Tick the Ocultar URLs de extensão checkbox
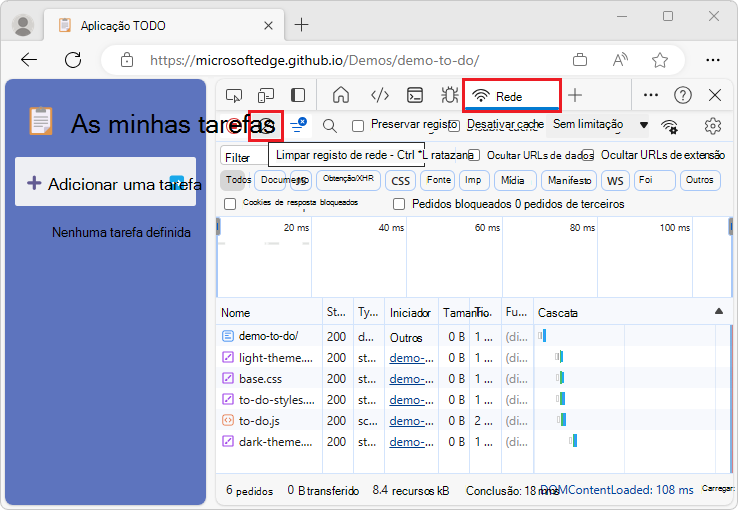Viewport: 738px width, 510px height. (x=589, y=155)
